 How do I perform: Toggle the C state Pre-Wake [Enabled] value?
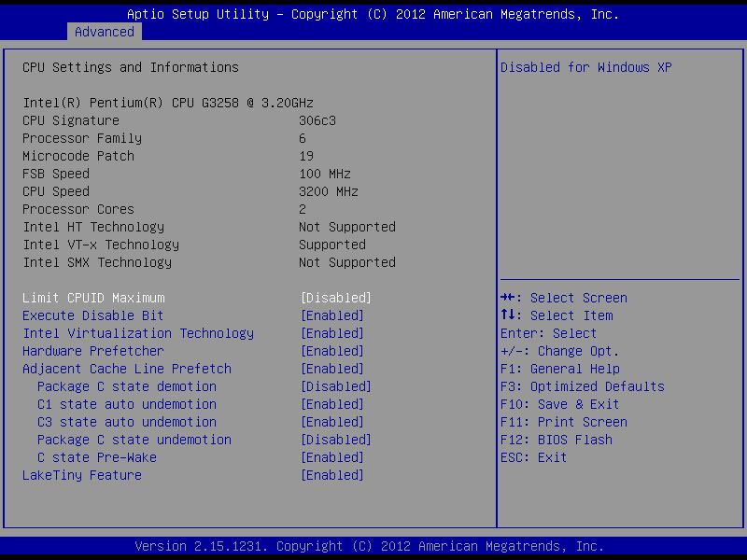pos(332,457)
